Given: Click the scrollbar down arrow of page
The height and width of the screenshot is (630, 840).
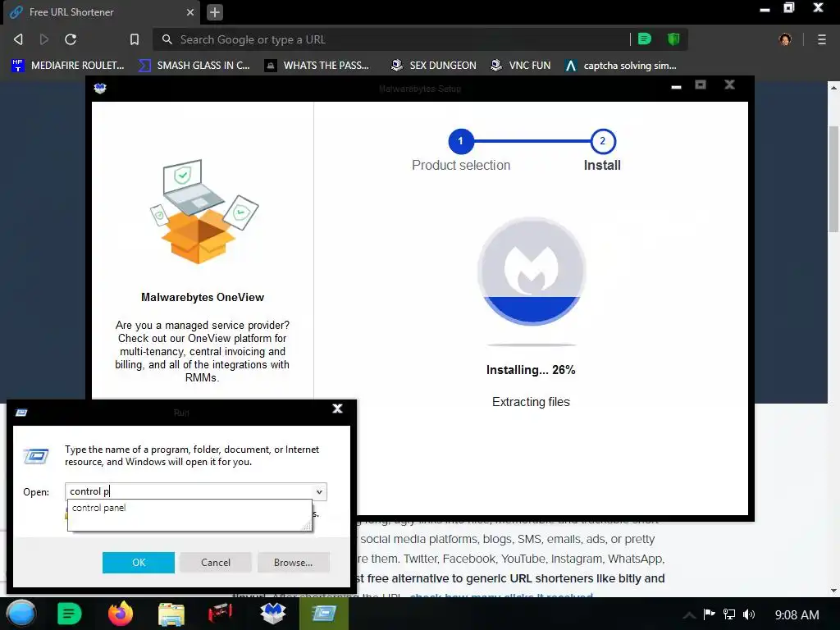Looking at the screenshot, I should tap(833, 591).
